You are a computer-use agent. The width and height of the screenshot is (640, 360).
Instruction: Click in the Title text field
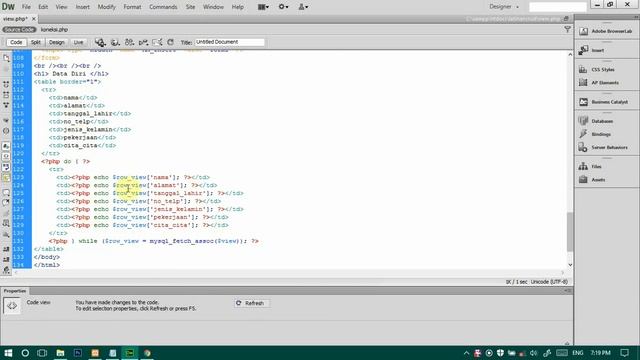click(229, 42)
